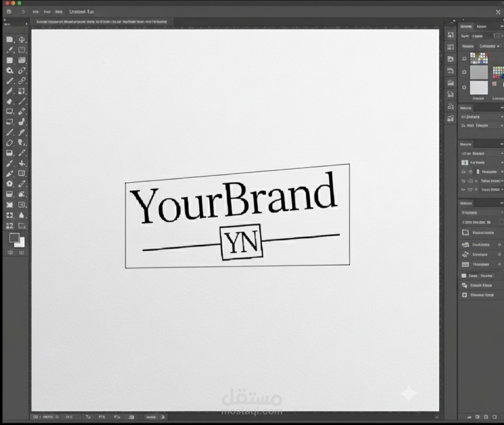Open the bottommost icon in the collapsed panel dock
The height and width of the screenshot is (425, 504).
coord(450,119)
